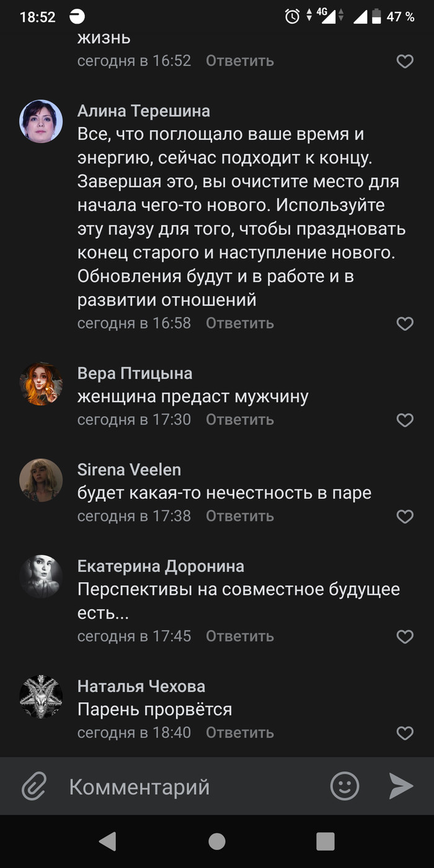This screenshot has width=434, height=868.
Task: Tap the Android back navigation button
Action: click(x=107, y=841)
